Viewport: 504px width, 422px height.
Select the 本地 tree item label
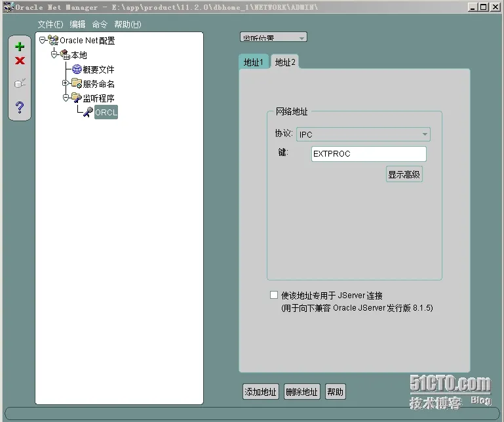click(x=79, y=55)
